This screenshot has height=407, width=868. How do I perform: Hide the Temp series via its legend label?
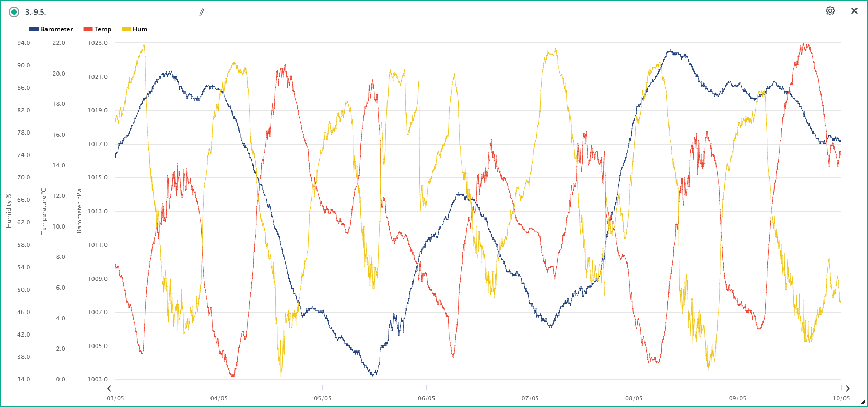pos(102,29)
